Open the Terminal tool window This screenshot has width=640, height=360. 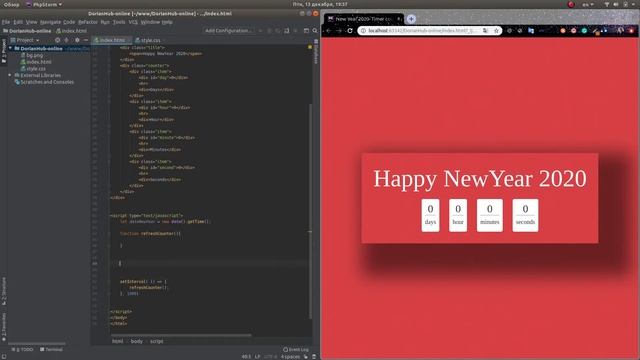[x=51, y=349]
